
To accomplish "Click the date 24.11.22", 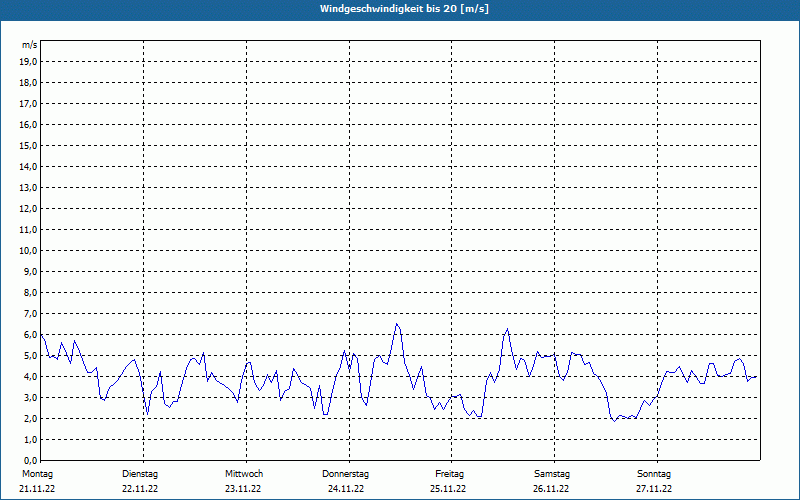I will 346,489.
